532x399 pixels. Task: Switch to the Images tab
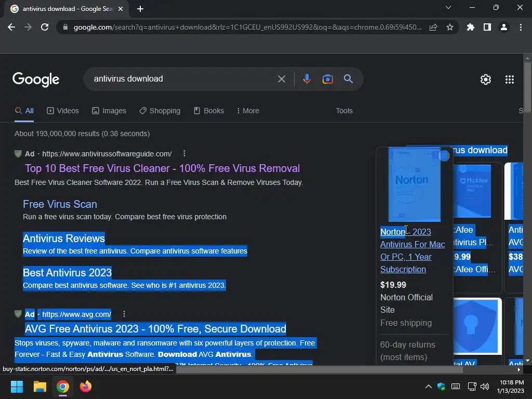[x=109, y=111]
